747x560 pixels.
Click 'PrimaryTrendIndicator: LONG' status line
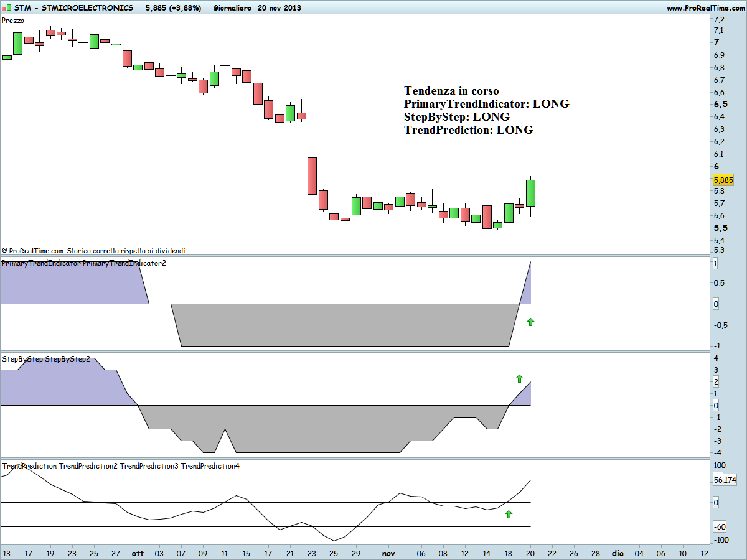click(x=486, y=104)
